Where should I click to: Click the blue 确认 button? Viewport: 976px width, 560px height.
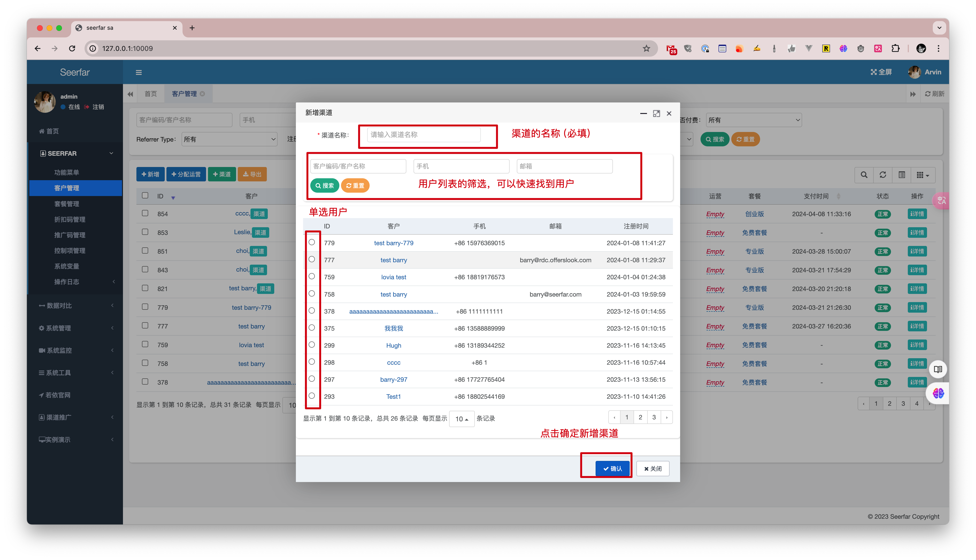pyautogui.click(x=612, y=468)
